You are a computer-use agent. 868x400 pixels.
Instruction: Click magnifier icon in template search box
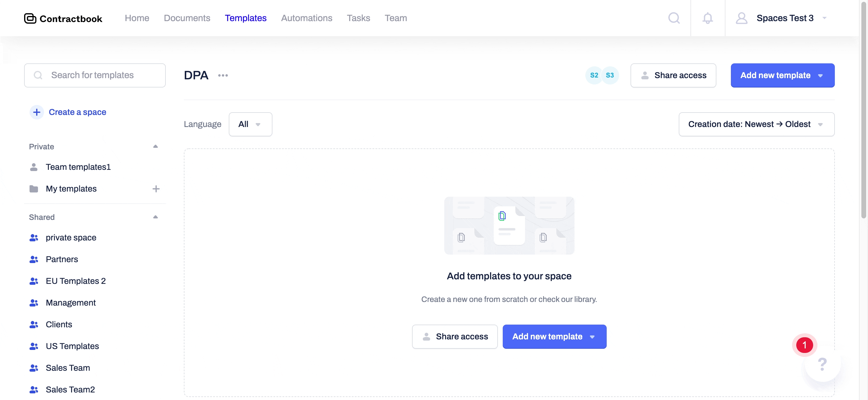coord(38,75)
